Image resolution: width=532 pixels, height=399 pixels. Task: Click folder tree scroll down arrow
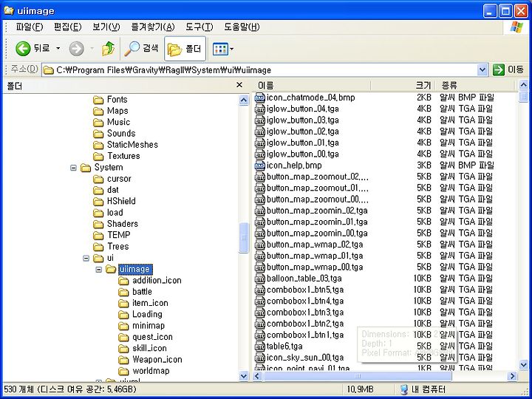pyautogui.click(x=244, y=375)
